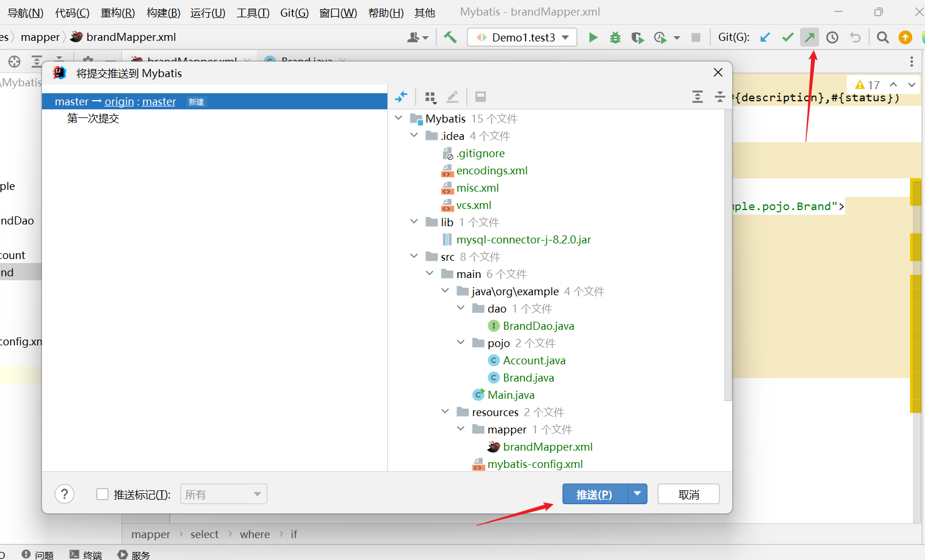Collapse the main folder node
925x560 pixels.
430,273
